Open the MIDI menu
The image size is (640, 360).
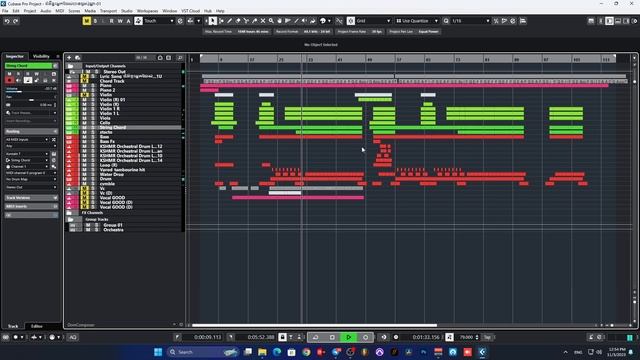pyautogui.click(x=60, y=11)
